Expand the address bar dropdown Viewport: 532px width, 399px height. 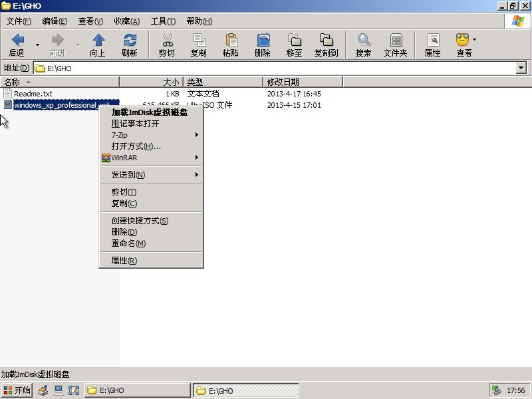[521, 68]
